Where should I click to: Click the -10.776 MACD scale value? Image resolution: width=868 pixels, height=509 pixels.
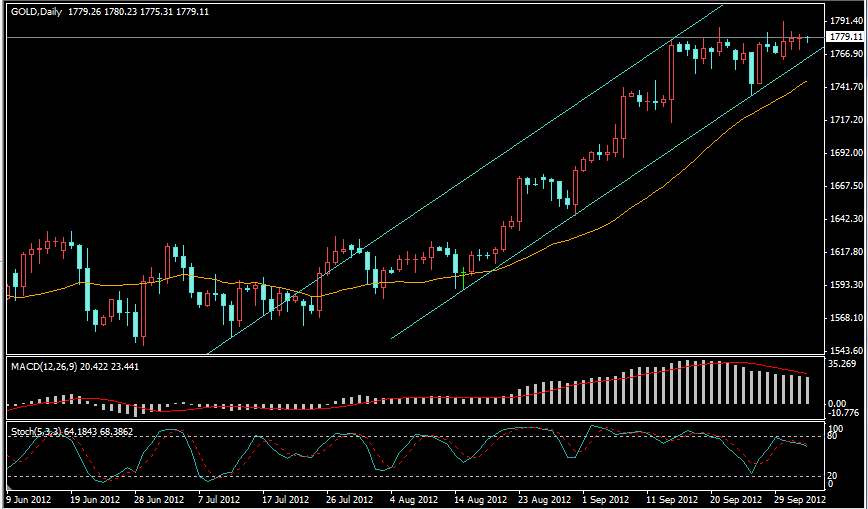[844, 413]
